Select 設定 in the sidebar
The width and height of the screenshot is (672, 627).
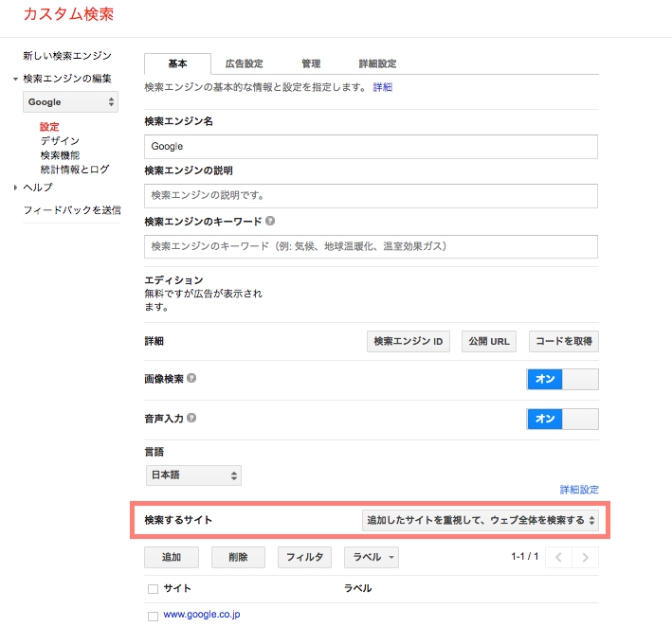click(x=49, y=127)
